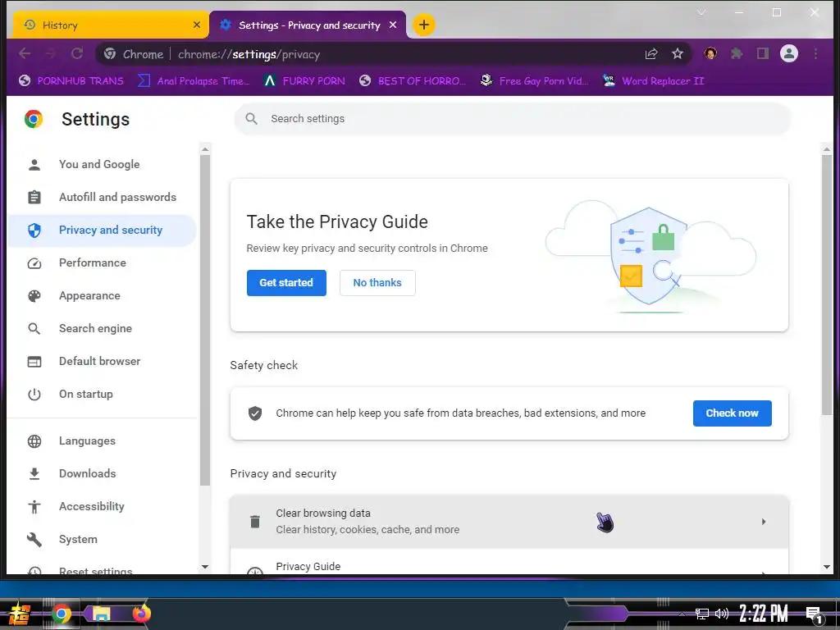This screenshot has height=630, width=840.
Task: Click the Chrome logo next to Settings
Action: tap(34, 119)
